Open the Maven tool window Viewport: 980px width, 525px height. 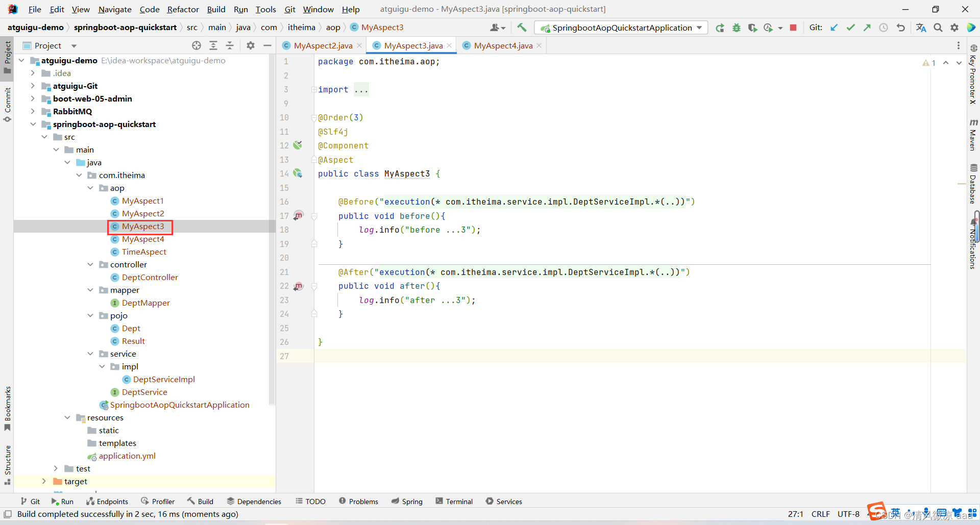pos(973,135)
